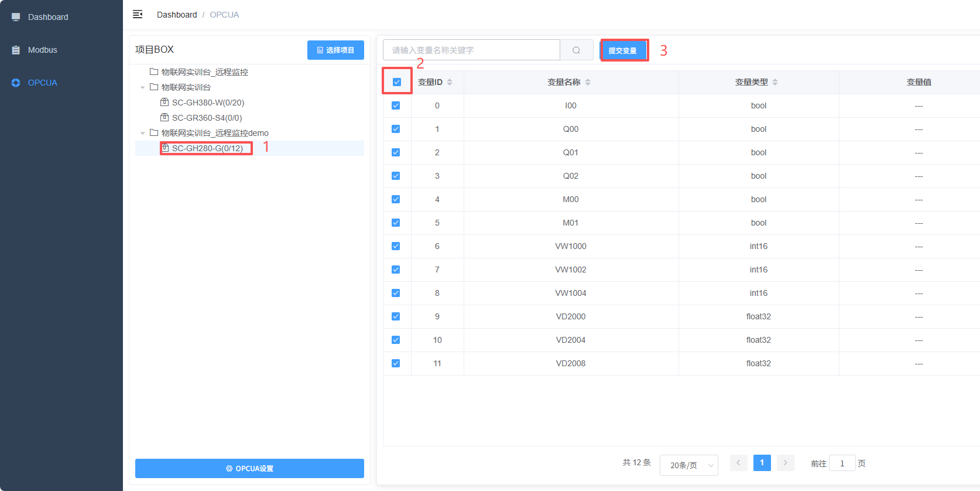The width and height of the screenshot is (980, 491).
Task: Focus the variable name search field
Action: coord(471,50)
